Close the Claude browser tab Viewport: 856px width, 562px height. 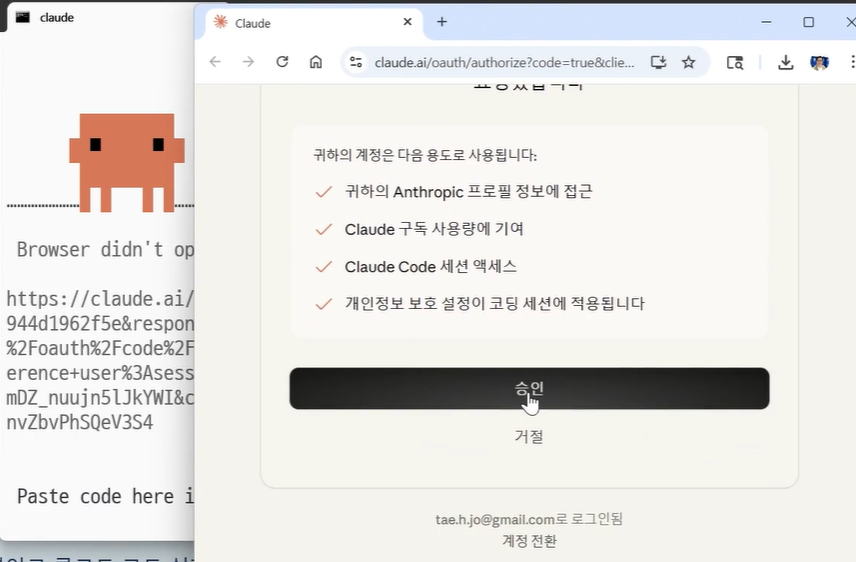407,22
